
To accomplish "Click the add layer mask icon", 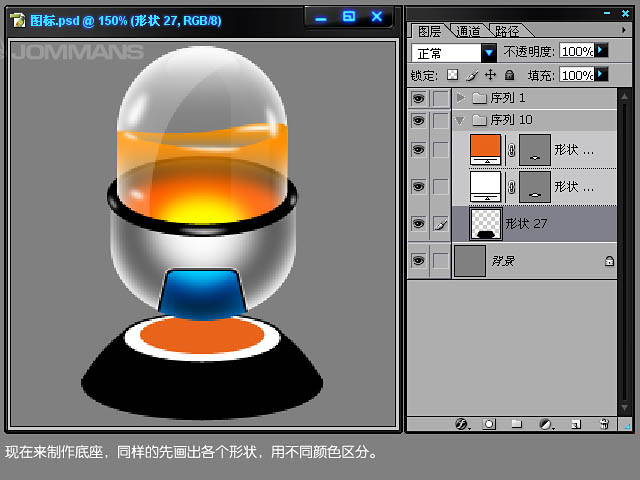I will point(489,424).
